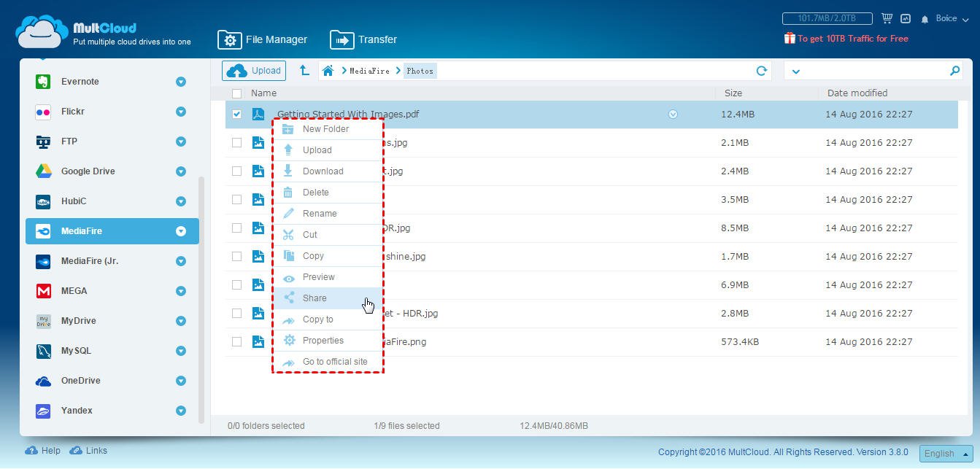Click image icon of shine.jpg row
Viewport: 980px width, 469px height.
(x=258, y=256)
